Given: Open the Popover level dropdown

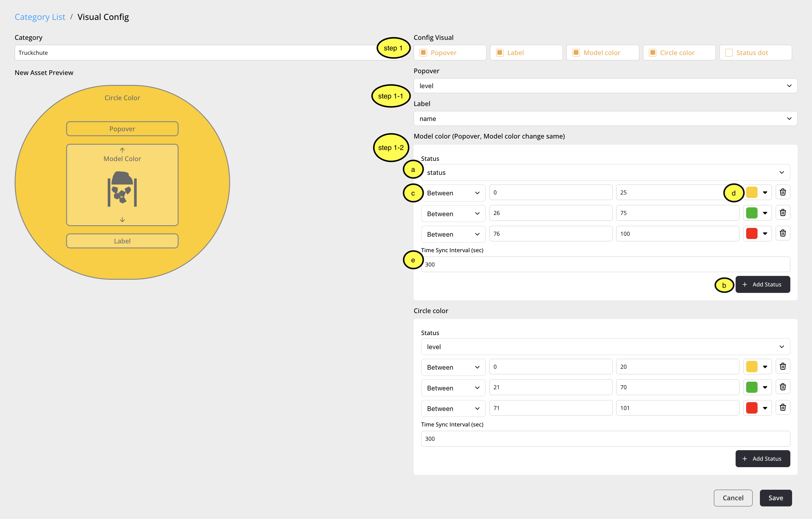Looking at the screenshot, I should click(605, 86).
